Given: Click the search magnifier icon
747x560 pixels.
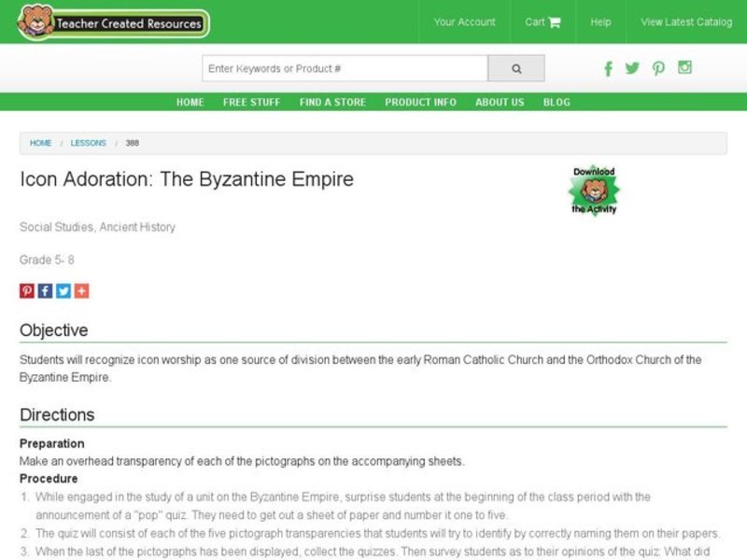Looking at the screenshot, I should click(515, 67).
